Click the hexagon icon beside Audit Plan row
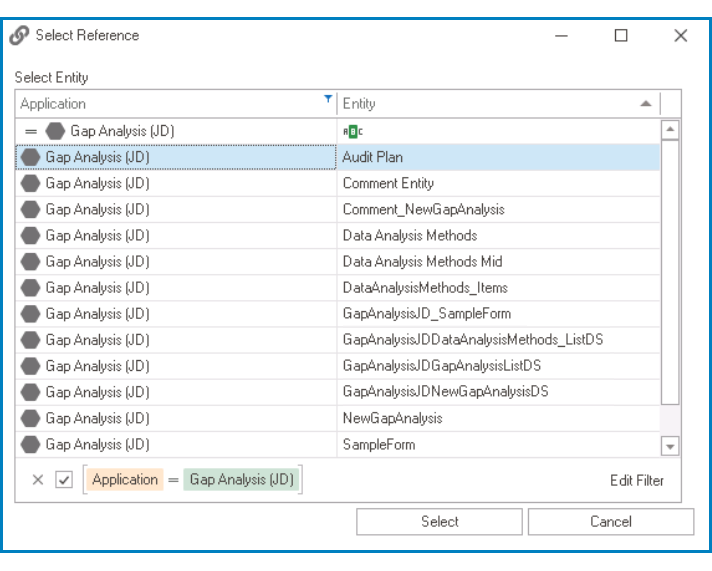Image resolution: width=712 pixels, height=571 pixels. tap(31, 157)
